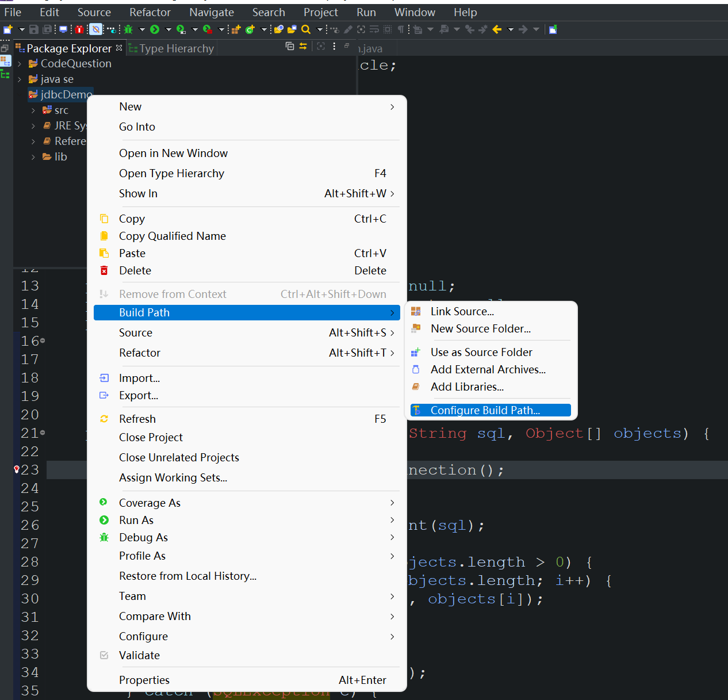The width and height of the screenshot is (728, 700).
Task: Launch Debug with the bug icon
Action: [x=128, y=29]
